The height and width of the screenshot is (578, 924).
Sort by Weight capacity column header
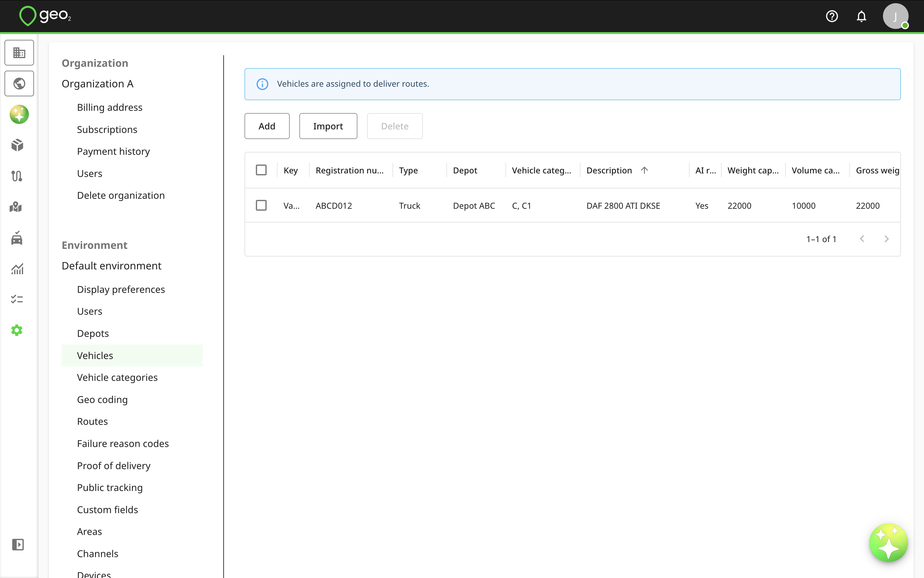(x=753, y=171)
